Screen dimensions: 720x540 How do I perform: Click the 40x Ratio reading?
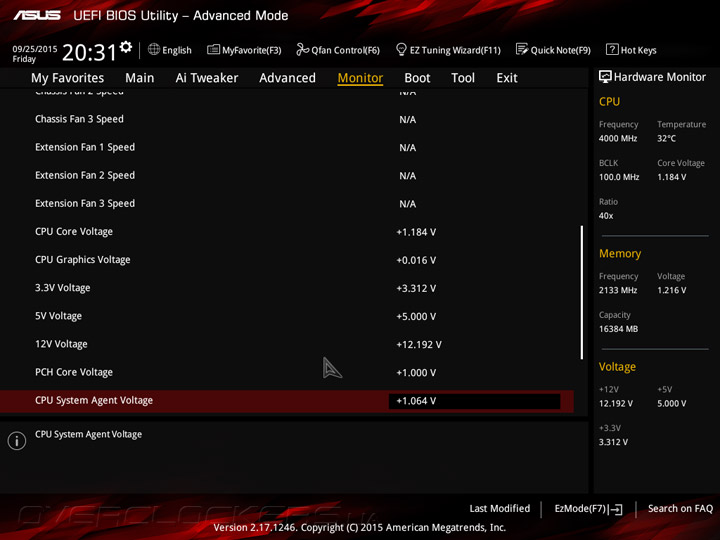[606, 216]
